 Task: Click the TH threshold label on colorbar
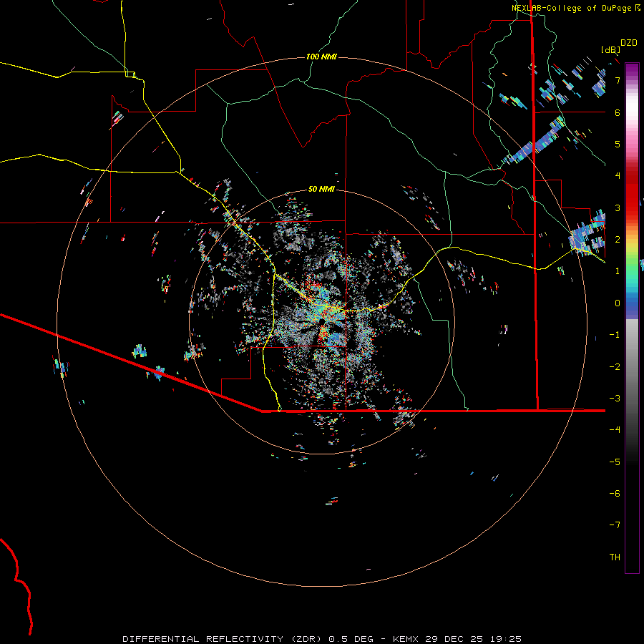coord(615,557)
